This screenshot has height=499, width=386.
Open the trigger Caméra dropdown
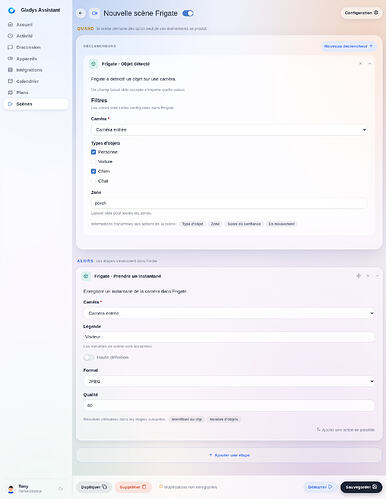tap(229, 130)
